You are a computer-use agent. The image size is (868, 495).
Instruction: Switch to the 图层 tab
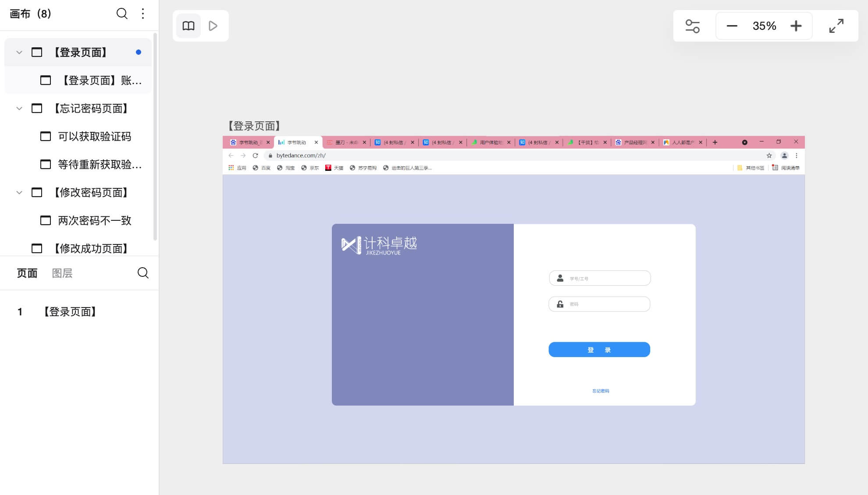(62, 273)
